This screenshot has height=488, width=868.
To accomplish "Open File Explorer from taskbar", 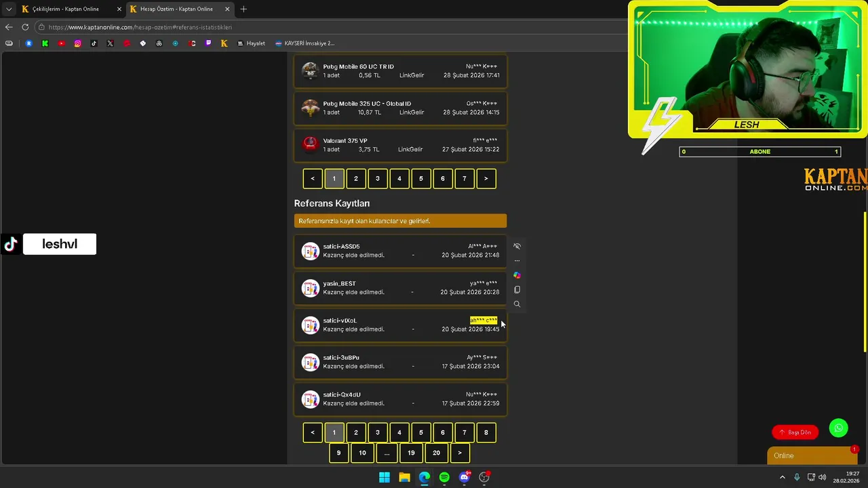I will pyautogui.click(x=404, y=477).
